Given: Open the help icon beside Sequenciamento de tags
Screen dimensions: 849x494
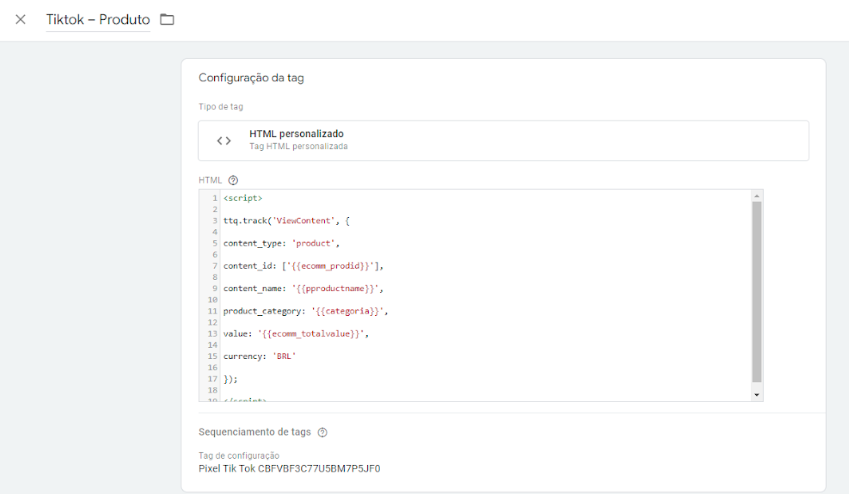Looking at the screenshot, I should coord(323,432).
